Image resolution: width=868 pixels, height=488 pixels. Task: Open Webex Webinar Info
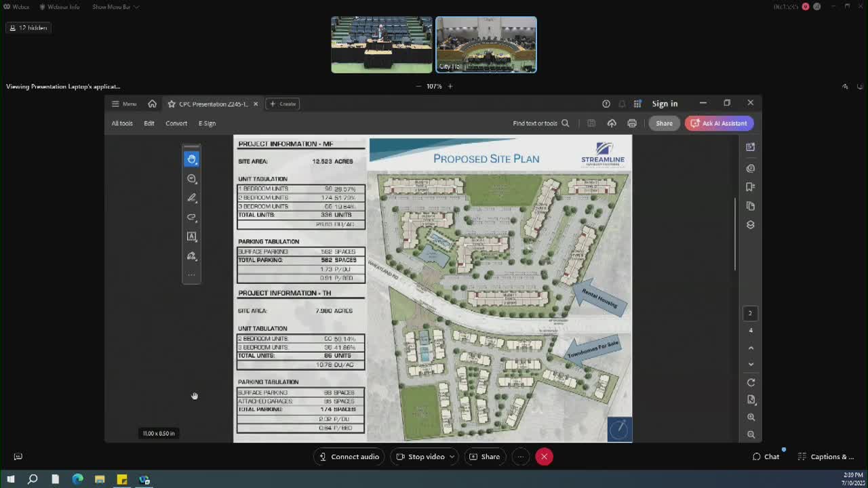(60, 7)
